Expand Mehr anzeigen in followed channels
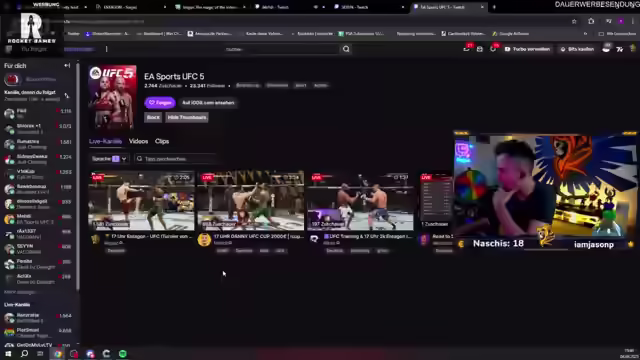 19,292
